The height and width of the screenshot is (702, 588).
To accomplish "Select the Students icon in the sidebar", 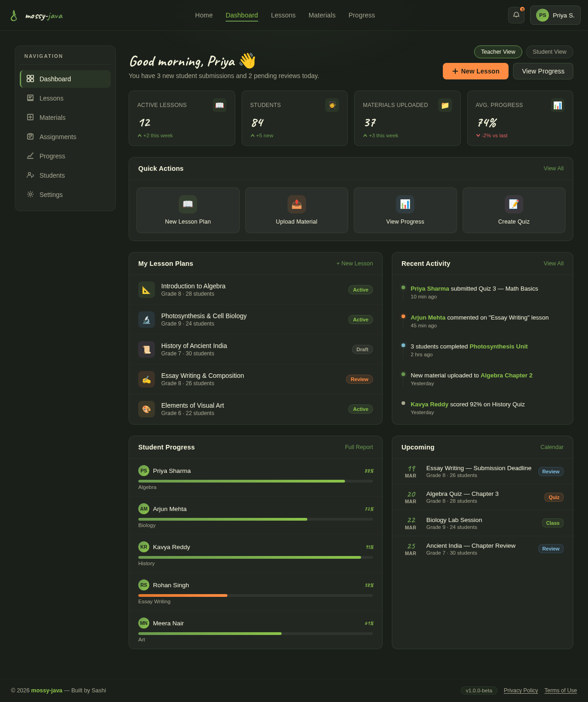I will (30, 175).
